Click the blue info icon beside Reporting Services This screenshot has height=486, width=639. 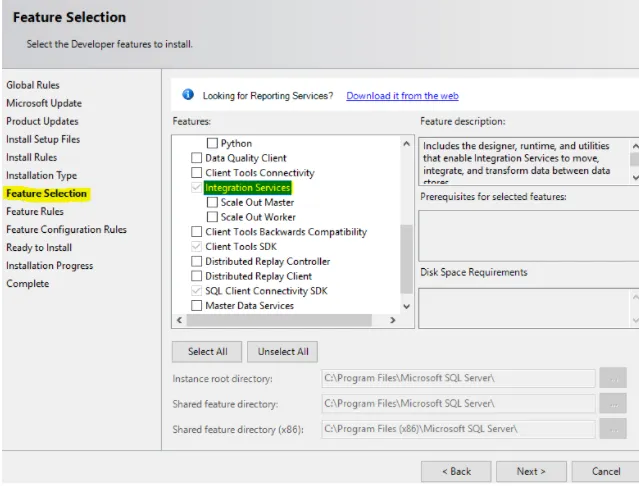(188, 95)
